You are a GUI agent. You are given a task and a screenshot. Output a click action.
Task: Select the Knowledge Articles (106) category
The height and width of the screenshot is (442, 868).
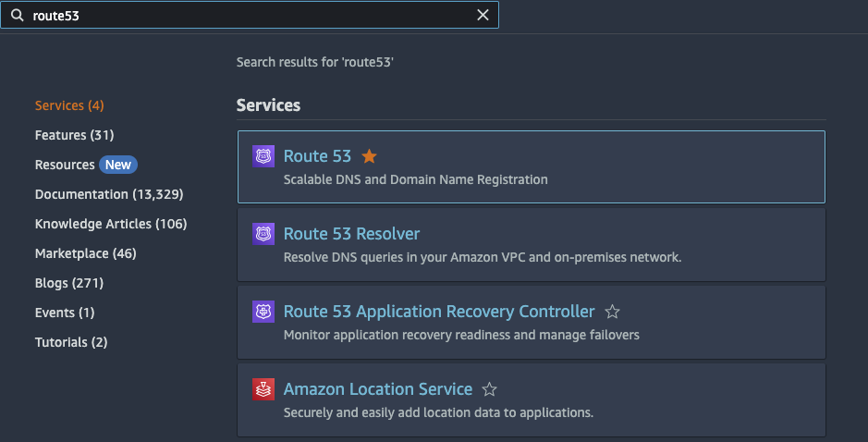[111, 224]
